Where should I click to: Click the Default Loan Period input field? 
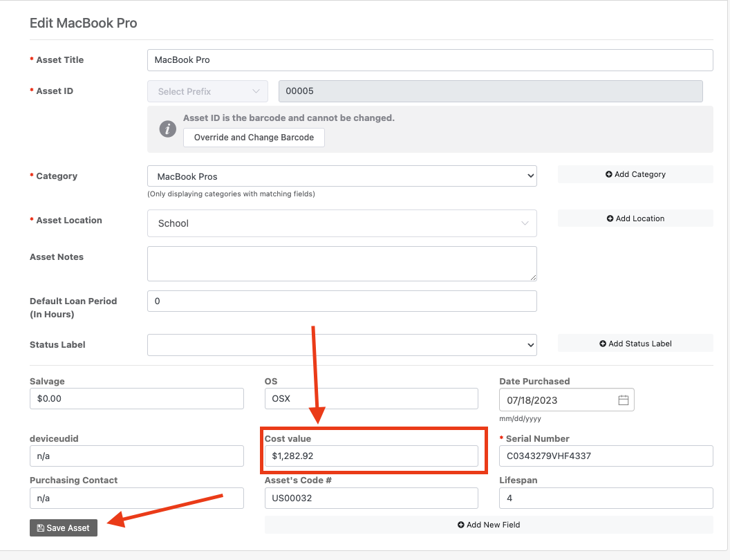pyautogui.click(x=341, y=301)
